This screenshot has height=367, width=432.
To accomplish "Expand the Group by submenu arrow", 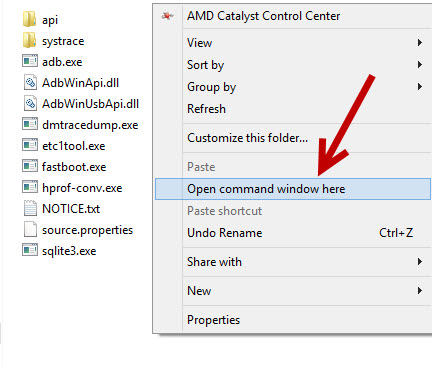I will pos(420,87).
